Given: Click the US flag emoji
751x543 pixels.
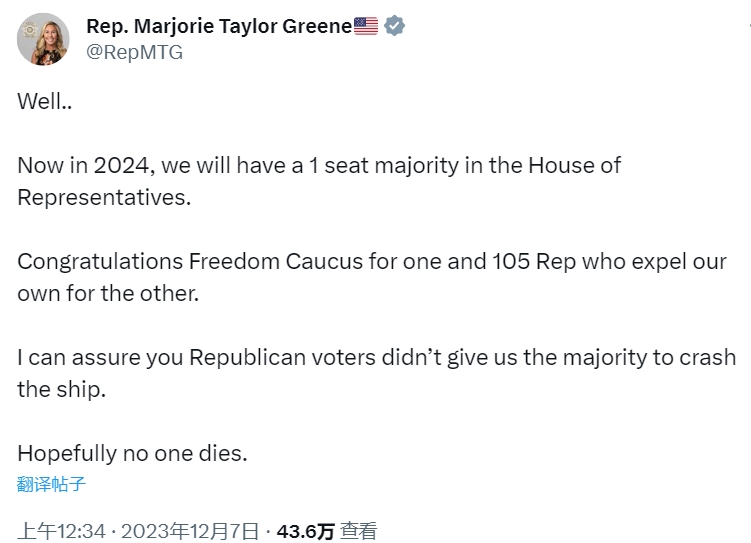Looking at the screenshot, I should (366, 26).
